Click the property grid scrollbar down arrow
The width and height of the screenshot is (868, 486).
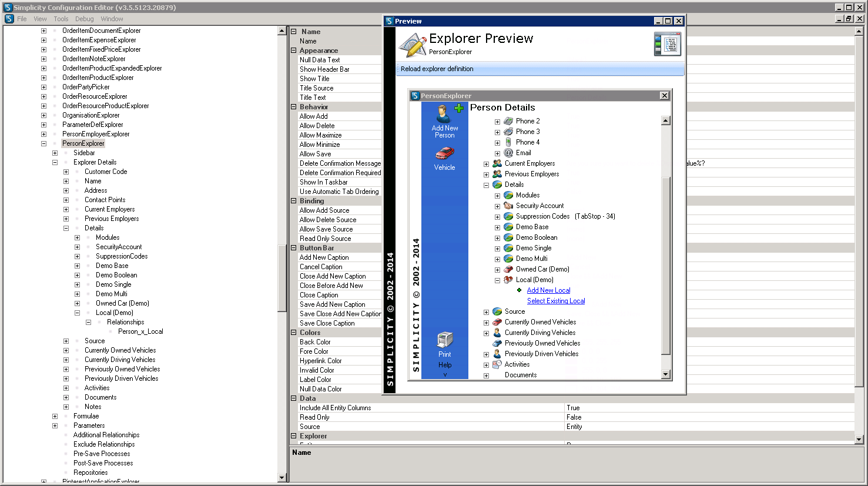tap(859, 439)
